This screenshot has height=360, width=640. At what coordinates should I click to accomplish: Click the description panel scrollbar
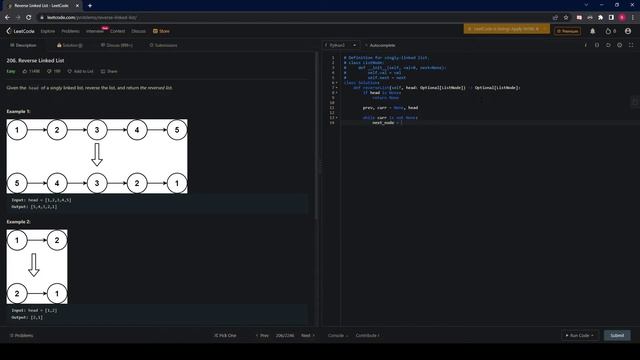(316, 135)
